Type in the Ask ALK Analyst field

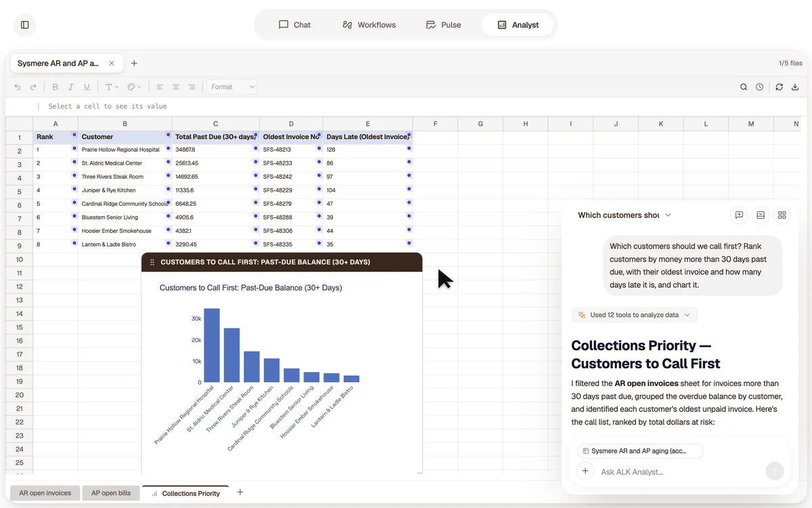[x=679, y=472]
